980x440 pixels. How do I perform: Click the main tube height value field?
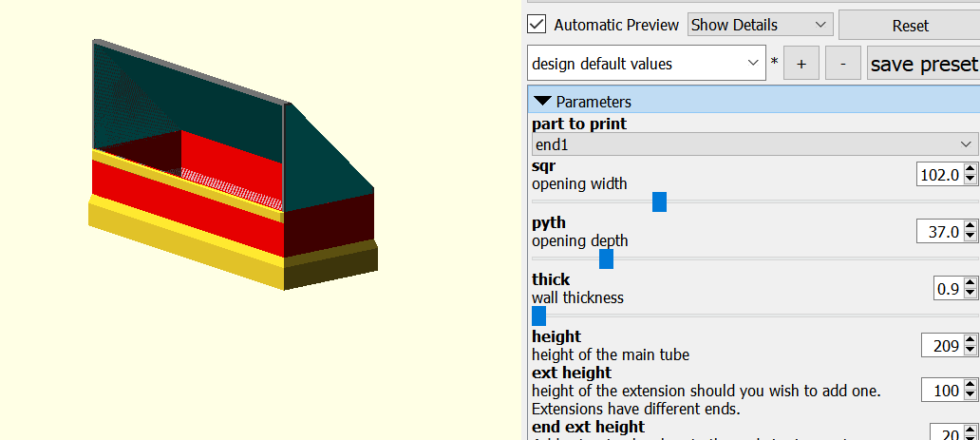pyautogui.click(x=943, y=346)
